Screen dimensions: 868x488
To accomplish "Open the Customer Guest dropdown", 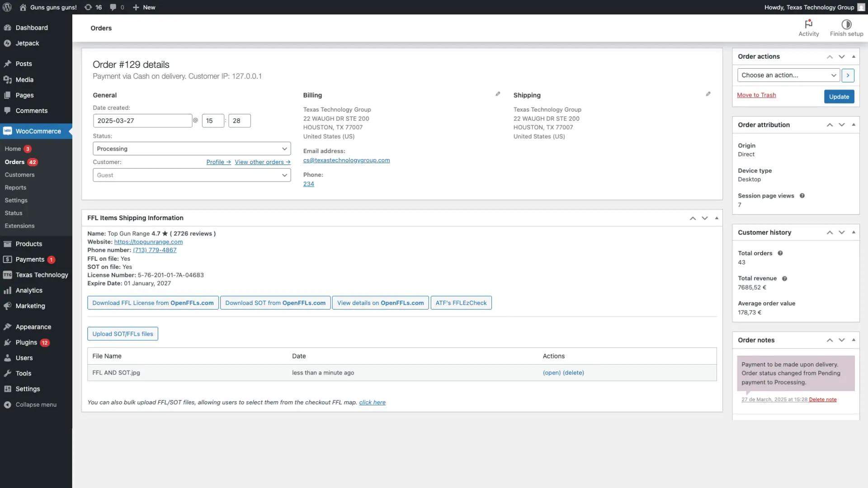I will tap(192, 175).
